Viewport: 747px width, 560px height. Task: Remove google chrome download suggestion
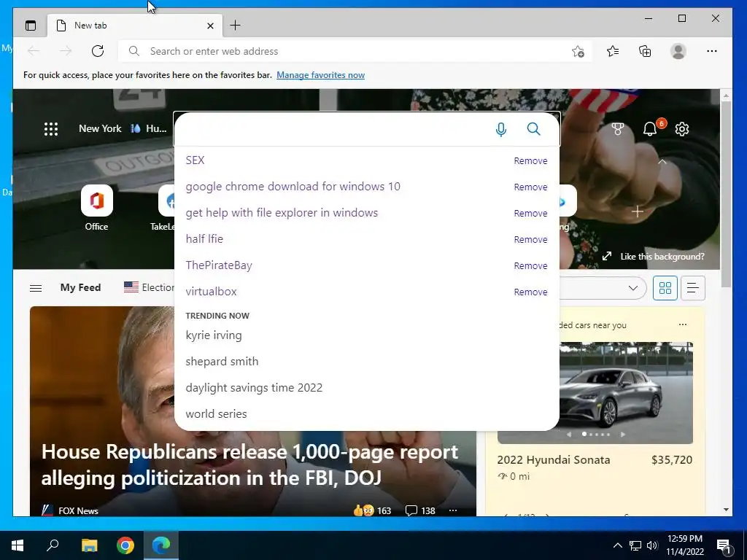pyautogui.click(x=530, y=187)
